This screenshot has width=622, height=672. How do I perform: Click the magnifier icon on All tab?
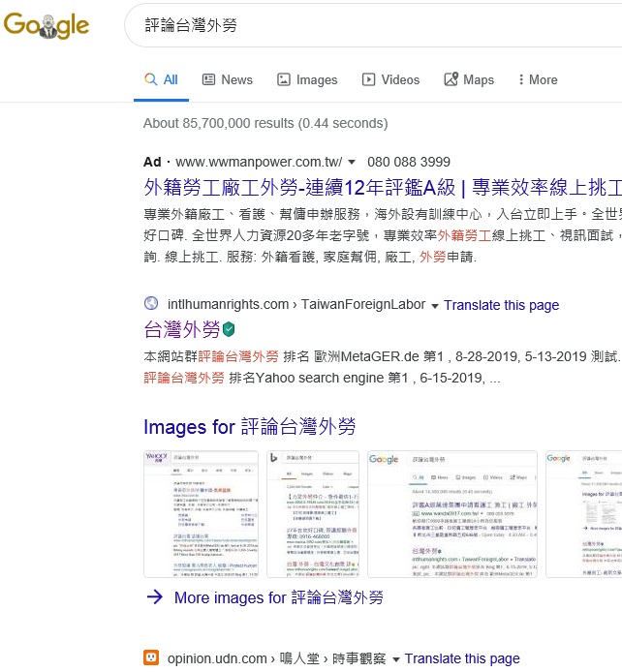pos(150,79)
